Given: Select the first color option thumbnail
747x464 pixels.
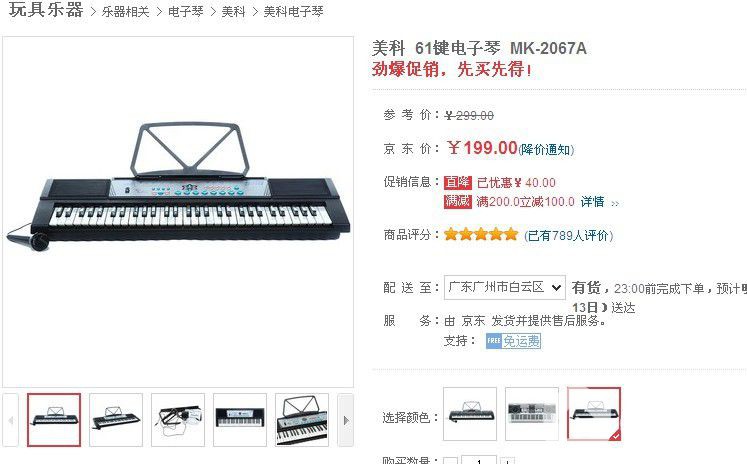Looking at the screenshot, I should click(x=470, y=414).
